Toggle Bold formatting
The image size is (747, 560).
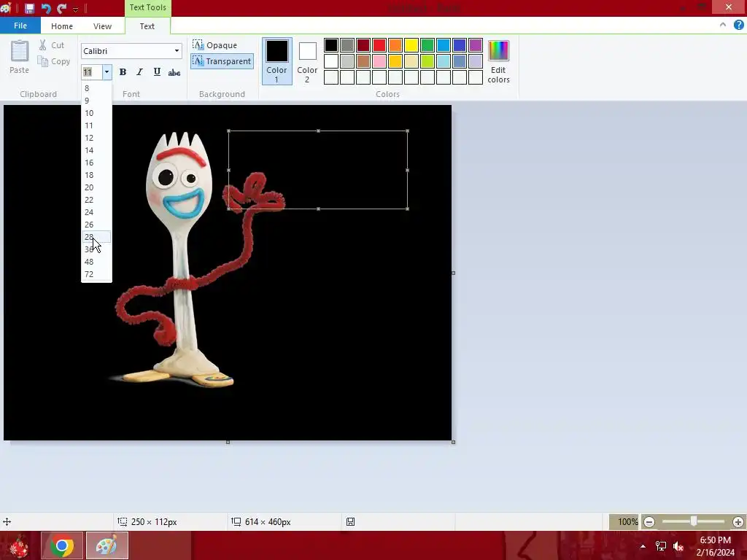tap(123, 72)
